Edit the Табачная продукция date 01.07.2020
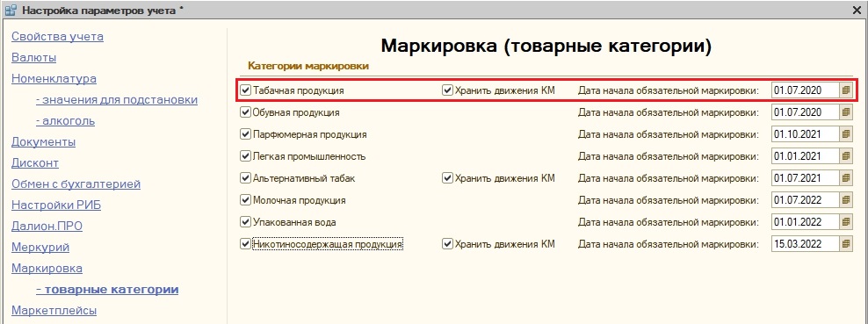This screenshot has height=324, width=868. (806, 90)
